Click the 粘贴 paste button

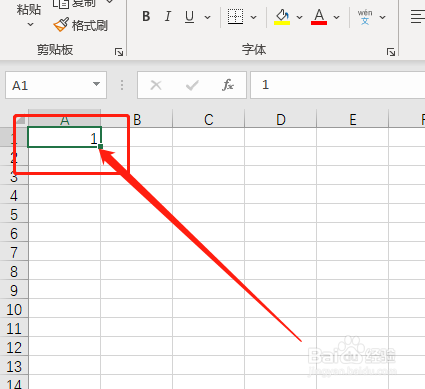tap(29, 9)
